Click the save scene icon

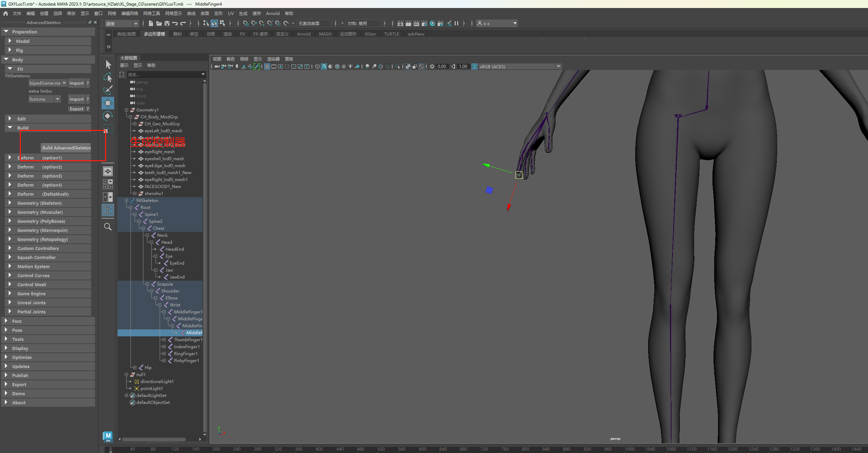tap(167, 23)
